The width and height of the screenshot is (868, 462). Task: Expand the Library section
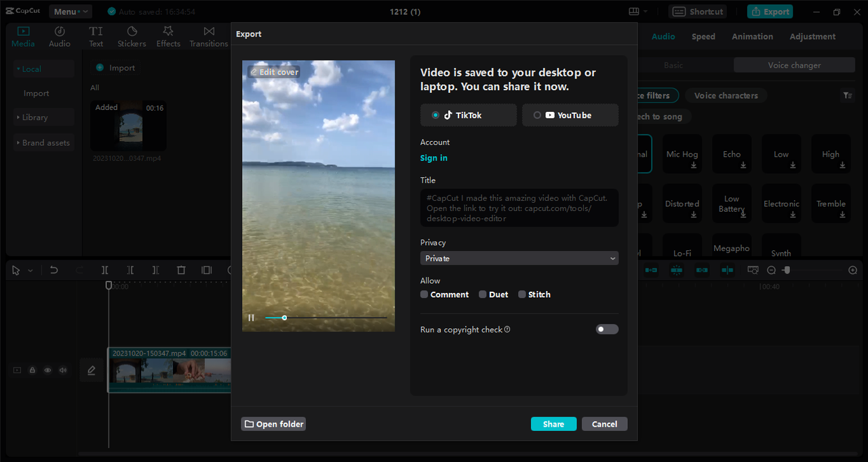(43, 117)
